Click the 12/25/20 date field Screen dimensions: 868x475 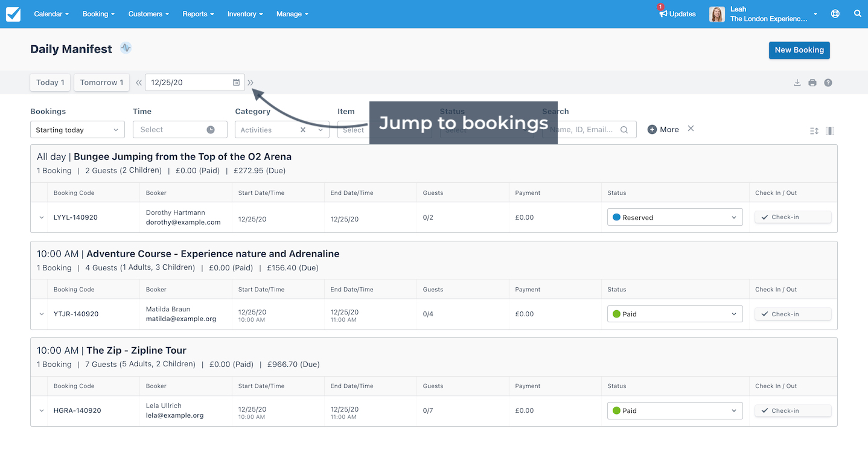(x=195, y=83)
